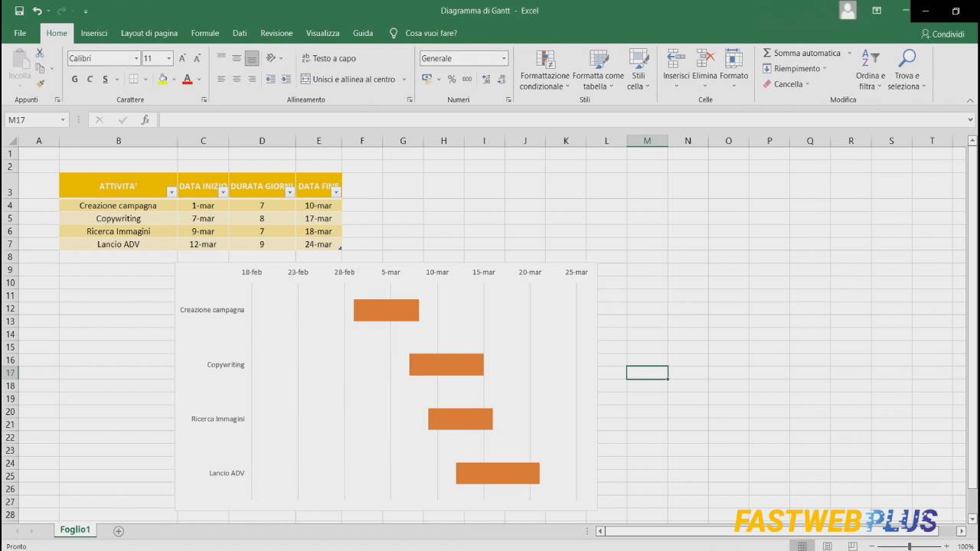The image size is (980, 551).
Task: Open Somma automatica to sum values
Action: 802,53
